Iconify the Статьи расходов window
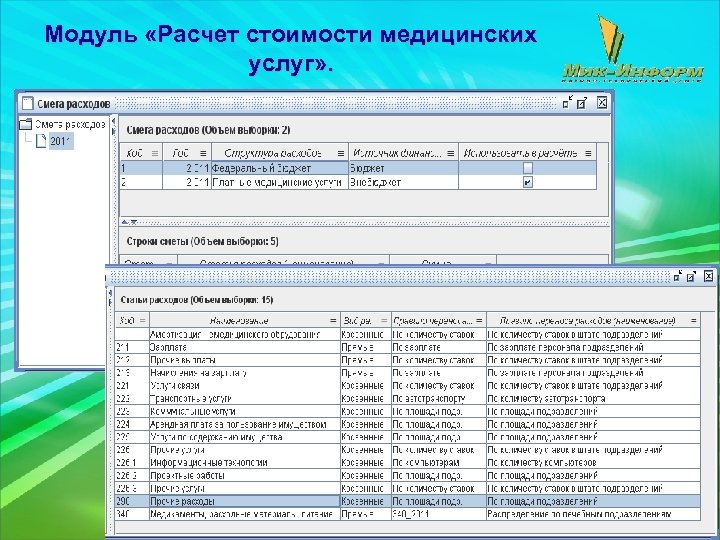Screen dimensions: 720x540 tap(678, 276)
